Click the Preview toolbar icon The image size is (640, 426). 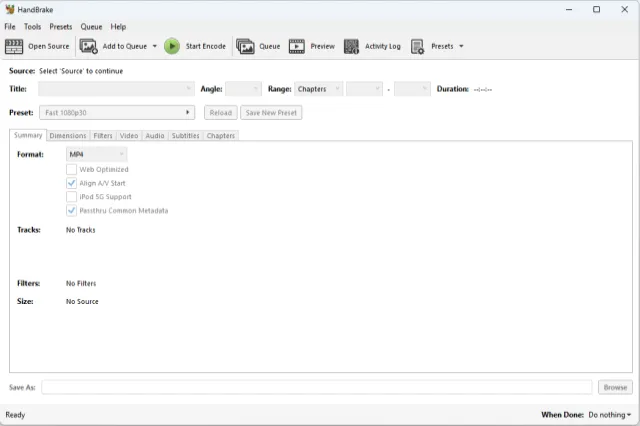tap(297, 46)
